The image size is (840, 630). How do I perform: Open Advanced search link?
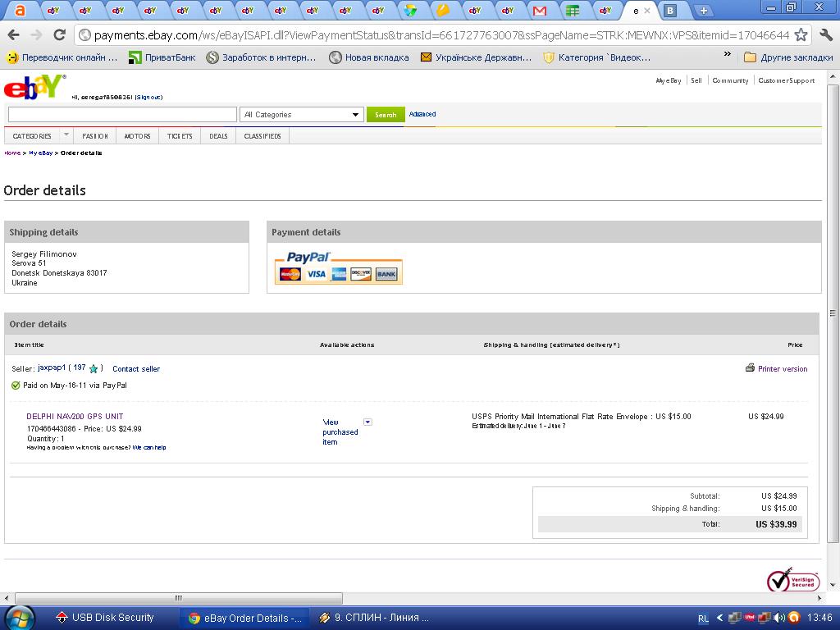point(422,114)
